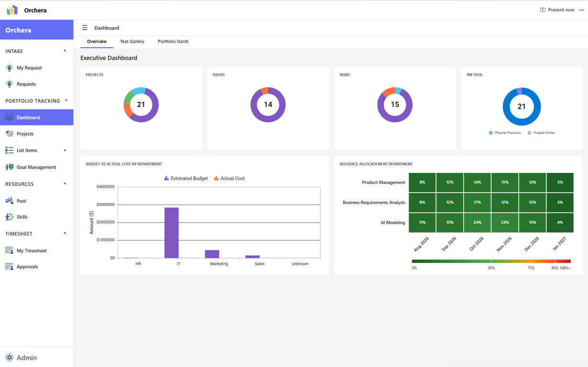Click the My Request lightbulb icon

9,68
